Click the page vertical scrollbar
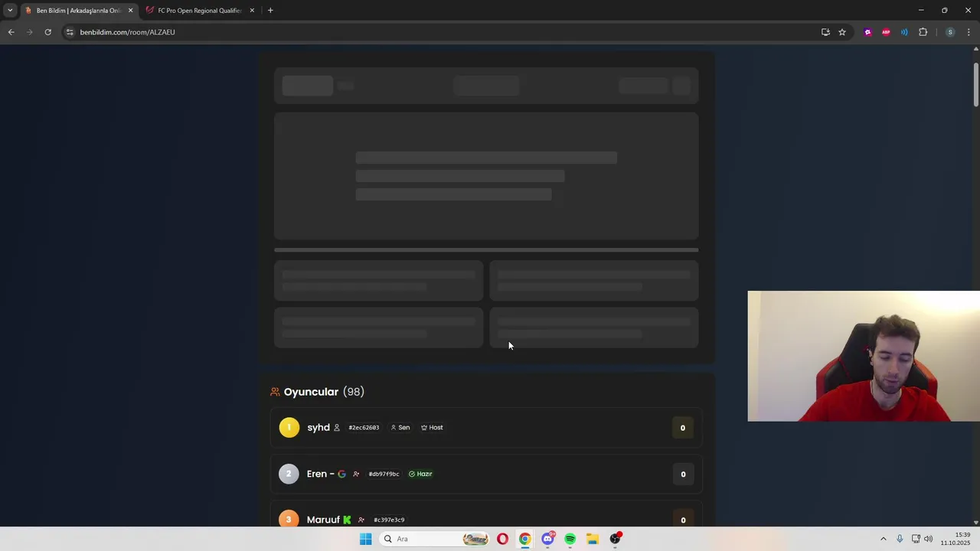The width and height of the screenshot is (980, 551). coord(976,84)
